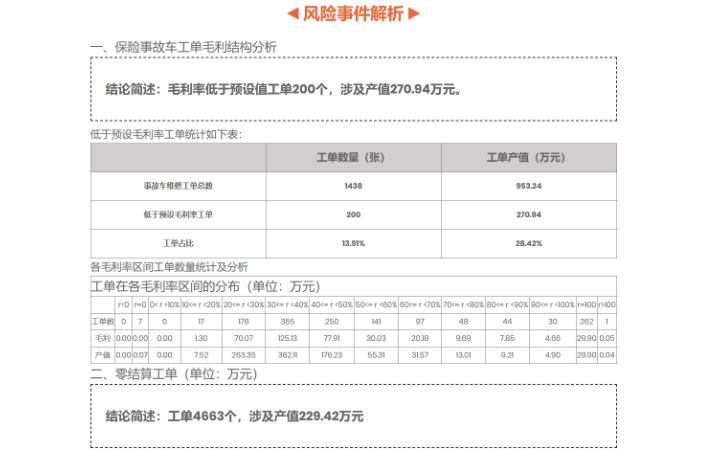Click the table cell showing 953.24

529,186
